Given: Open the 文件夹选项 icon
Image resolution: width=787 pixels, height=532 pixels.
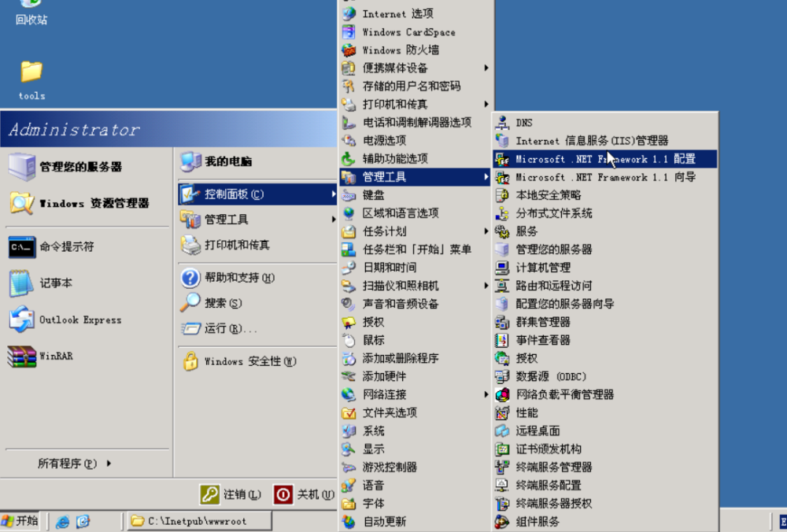Looking at the screenshot, I should [349, 412].
